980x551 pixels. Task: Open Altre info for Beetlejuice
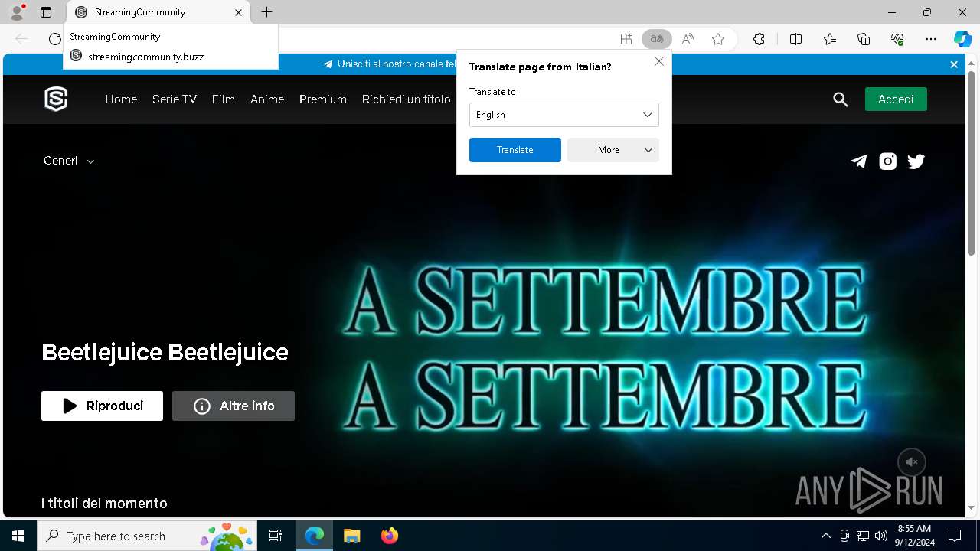[234, 406]
